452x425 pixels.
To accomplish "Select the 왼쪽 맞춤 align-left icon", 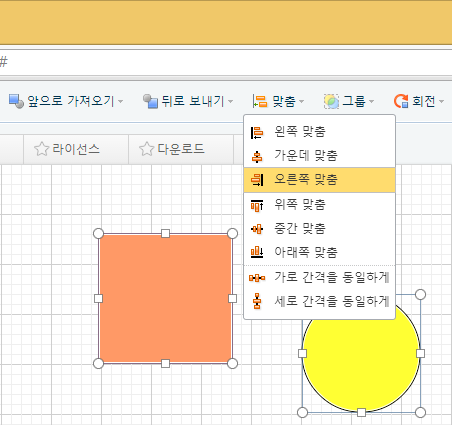I will (257, 132).
